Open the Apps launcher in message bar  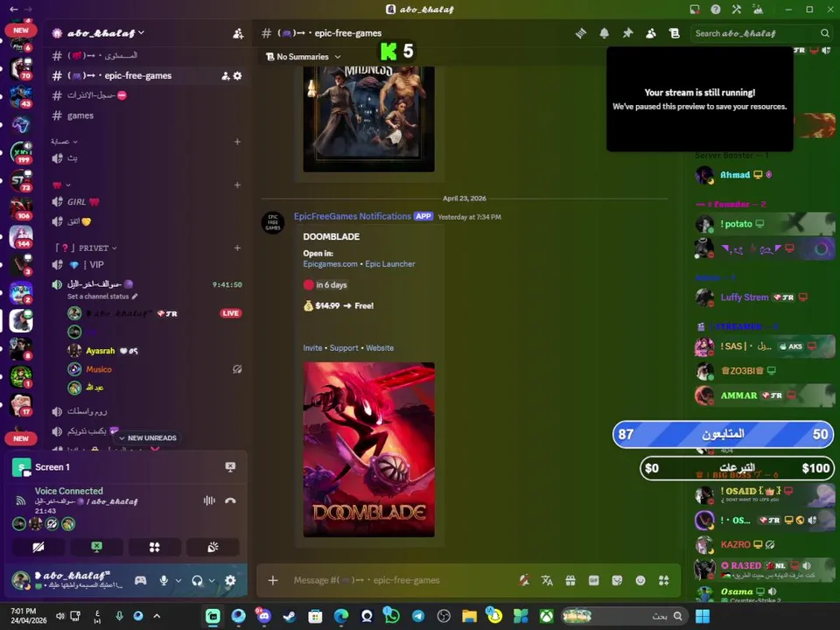point(664,580)
